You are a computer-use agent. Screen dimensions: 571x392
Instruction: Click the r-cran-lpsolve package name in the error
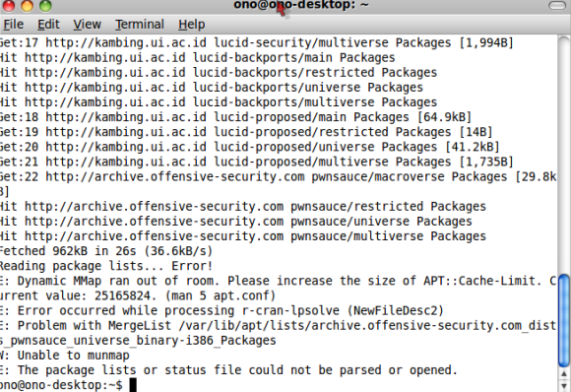pyautogui.click(x=290, y=310)
